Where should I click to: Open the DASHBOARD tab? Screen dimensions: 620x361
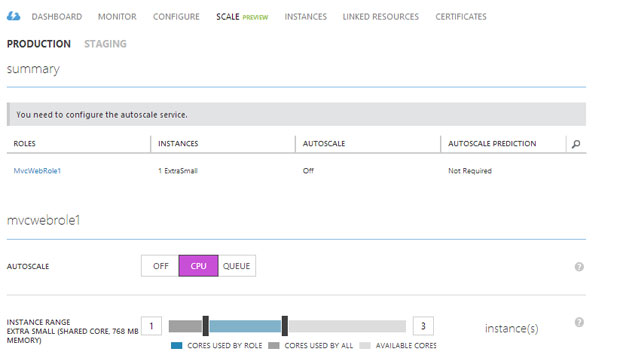[57, 17]
